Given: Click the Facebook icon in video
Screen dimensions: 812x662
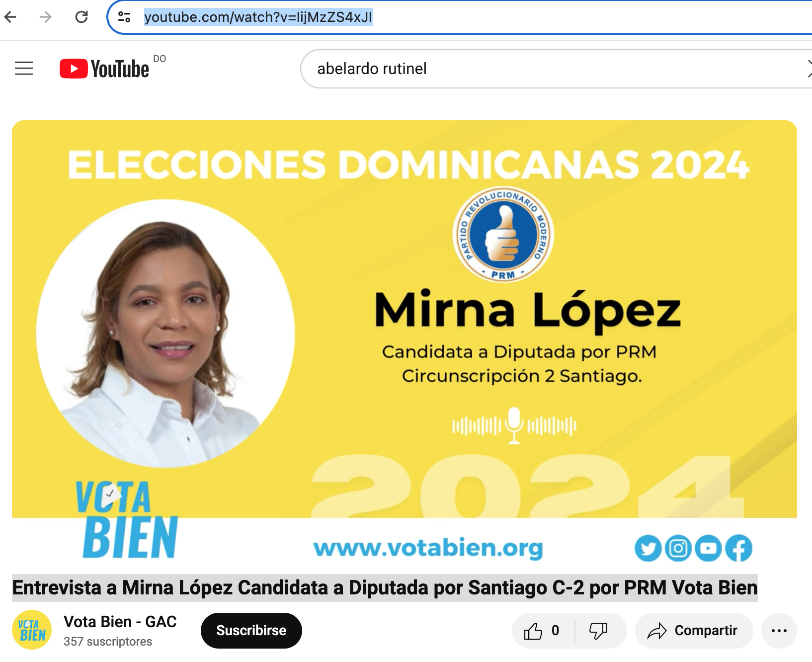Looking at the screenshot, I should (739, 548).
